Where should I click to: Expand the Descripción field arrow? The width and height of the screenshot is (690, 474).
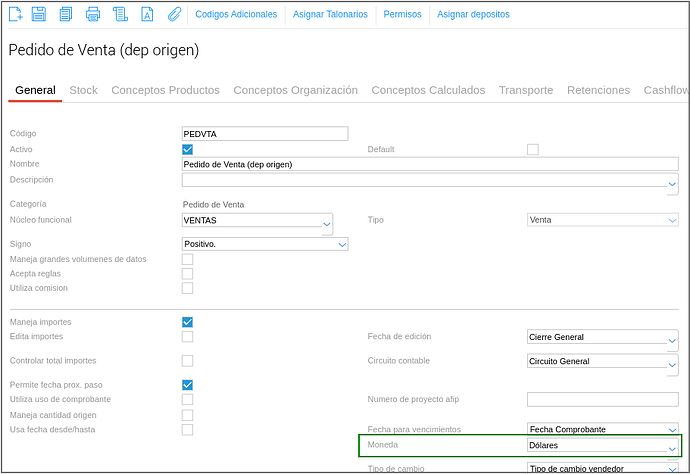click(672, 184)
